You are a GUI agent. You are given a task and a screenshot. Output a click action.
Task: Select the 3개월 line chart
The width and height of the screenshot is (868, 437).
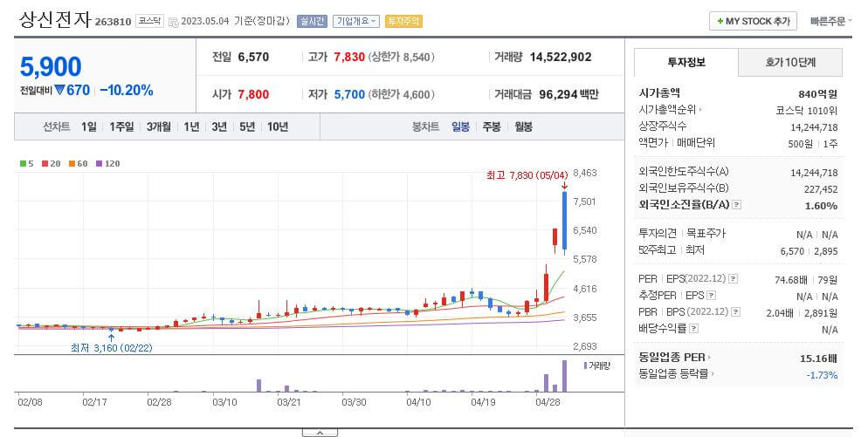[x=158, y=126]
